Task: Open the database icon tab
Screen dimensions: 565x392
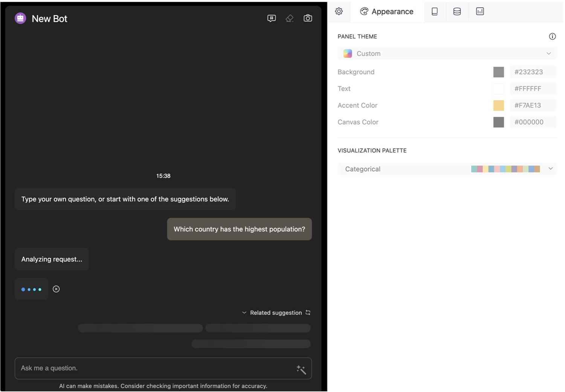Action: pos(457,12)
